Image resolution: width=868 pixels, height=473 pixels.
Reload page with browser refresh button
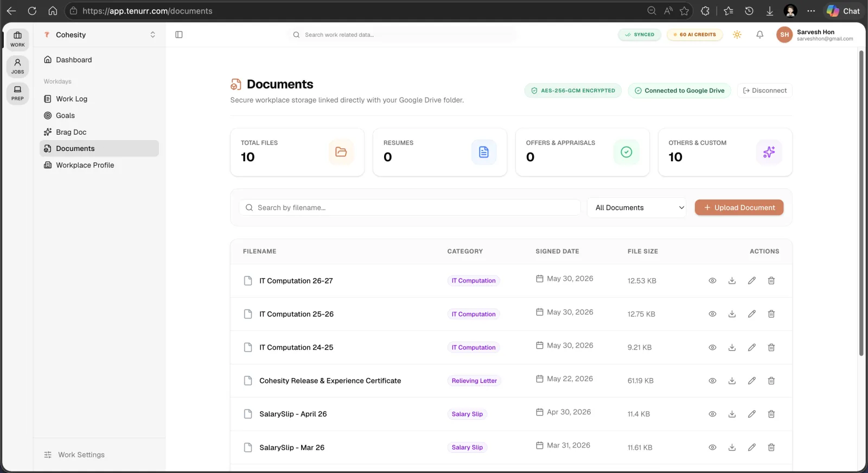pyautogui.click(x=32, y=11)
